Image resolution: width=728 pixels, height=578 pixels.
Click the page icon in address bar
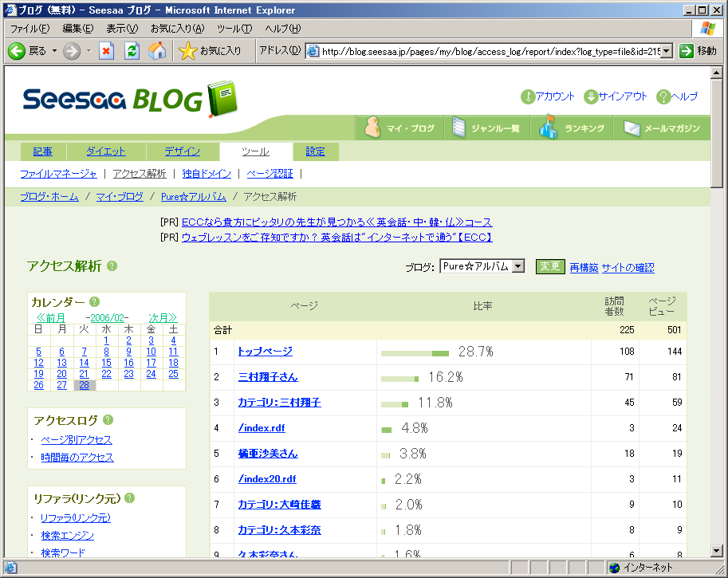click(313, 51)
